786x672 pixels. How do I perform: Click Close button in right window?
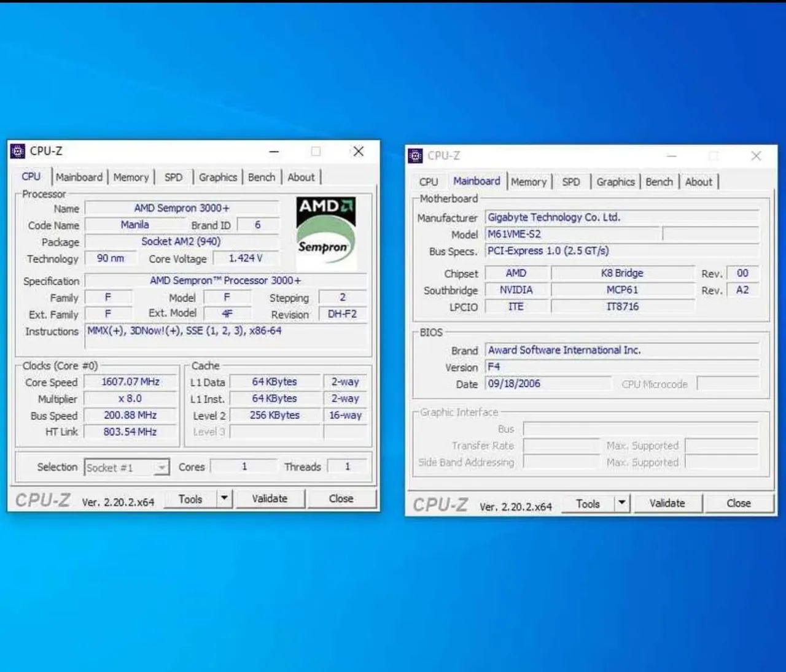tap(739, 503)
